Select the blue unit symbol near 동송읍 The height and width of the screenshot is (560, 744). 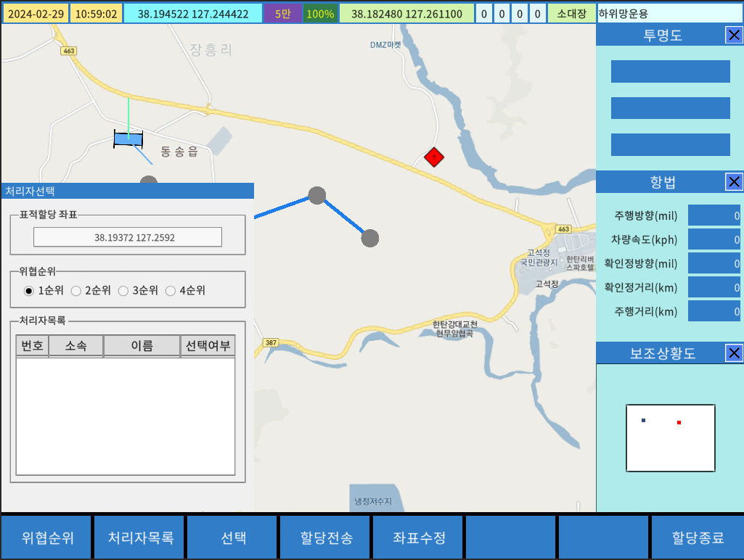[128, 139]
